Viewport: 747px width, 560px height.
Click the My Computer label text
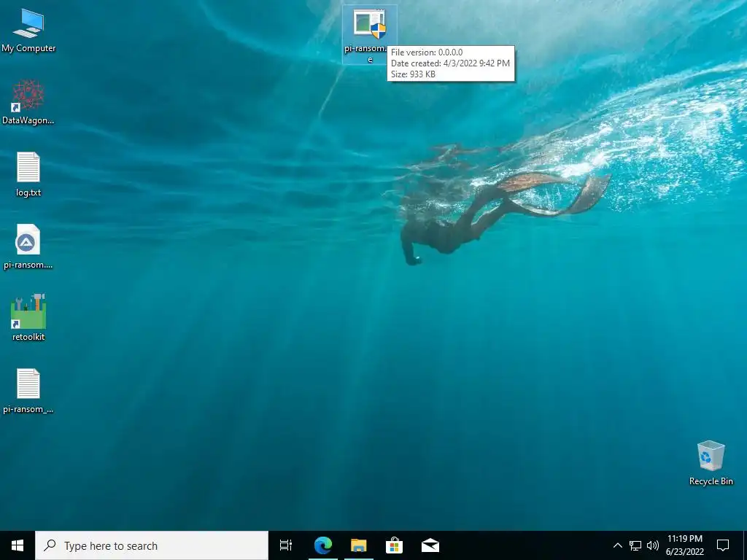click(28, 48)
